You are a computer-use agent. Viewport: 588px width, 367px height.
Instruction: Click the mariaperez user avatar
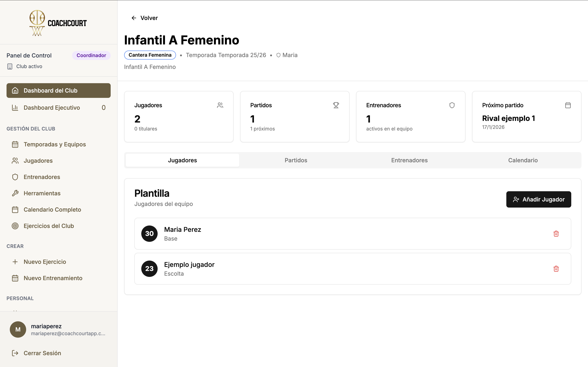click(18, 329)
